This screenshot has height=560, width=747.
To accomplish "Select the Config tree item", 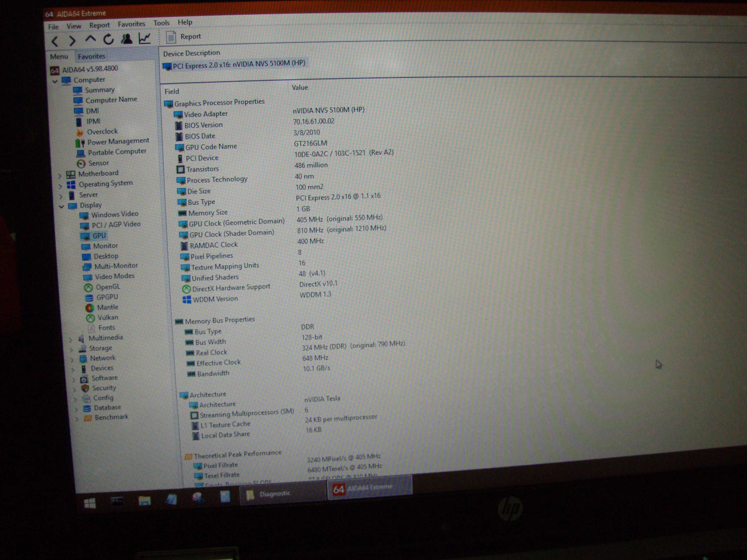I will [98, 398].
